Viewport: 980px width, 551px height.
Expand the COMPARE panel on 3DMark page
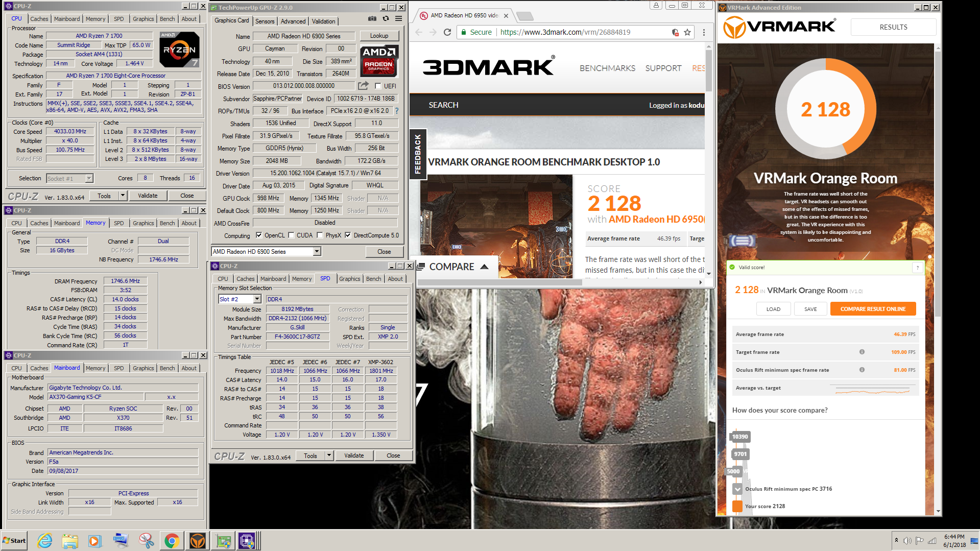453,267
